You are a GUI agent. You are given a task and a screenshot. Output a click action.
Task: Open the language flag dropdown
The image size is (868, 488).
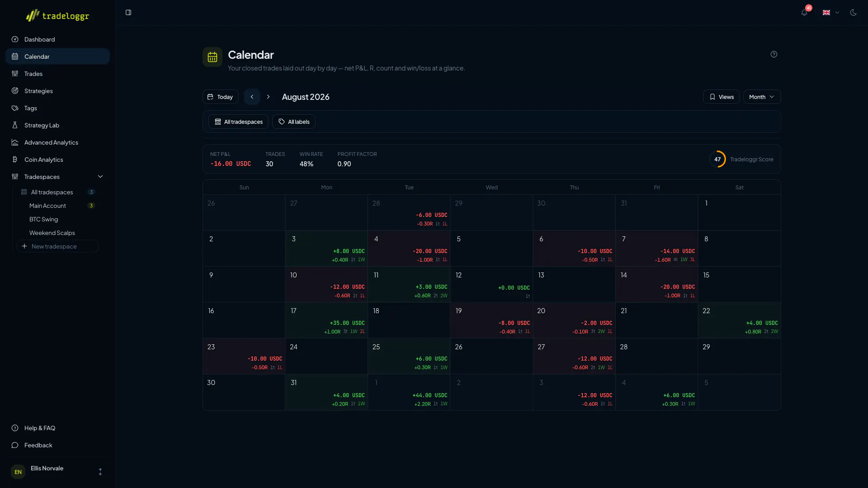coord(831,13)
